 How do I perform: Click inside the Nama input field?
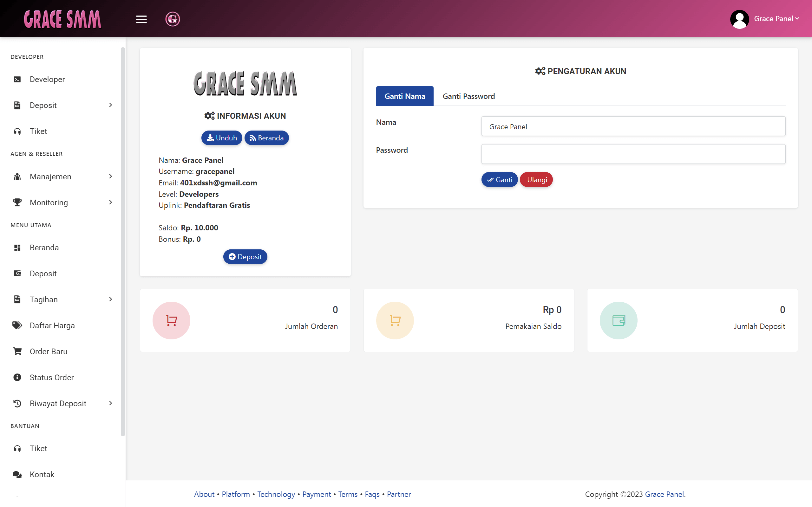[633, 126]
